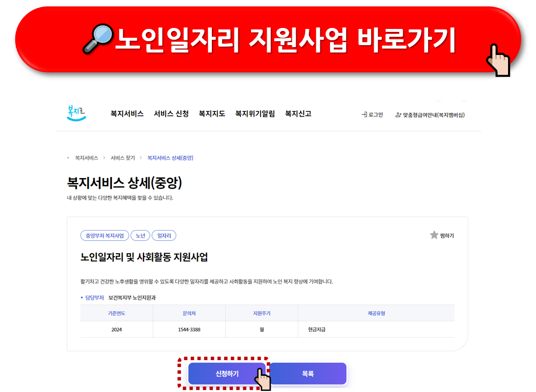Click the 1544-3388 contact number cell

[x=189, y=329]
